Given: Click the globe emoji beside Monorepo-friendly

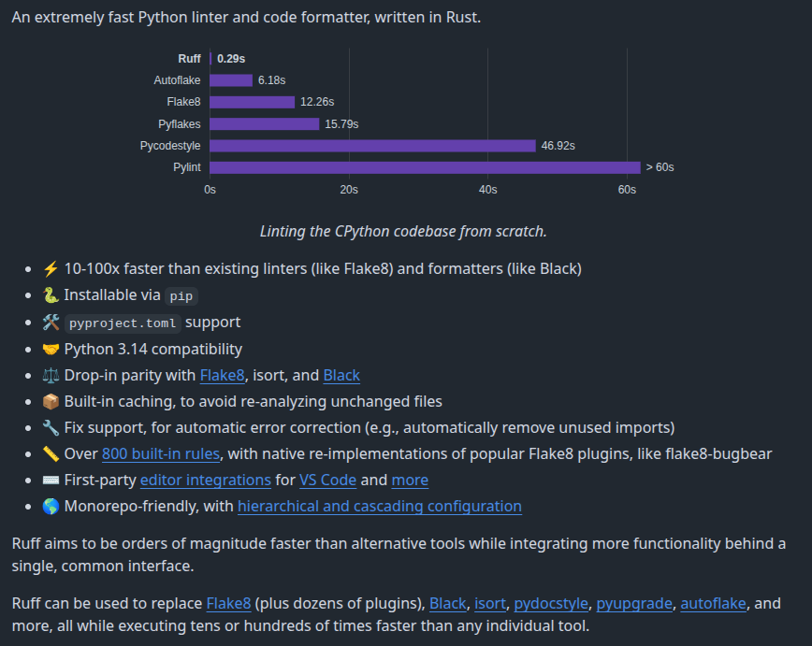Looking at the screenshot, I should (x=51, y=507).
